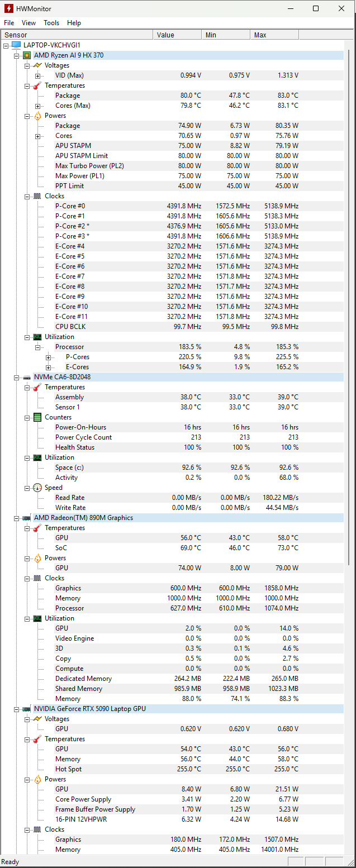Viewport: 356px width, 868px height.
Task: Click the Radeon Powers flame icon
Action: point(37,558)
